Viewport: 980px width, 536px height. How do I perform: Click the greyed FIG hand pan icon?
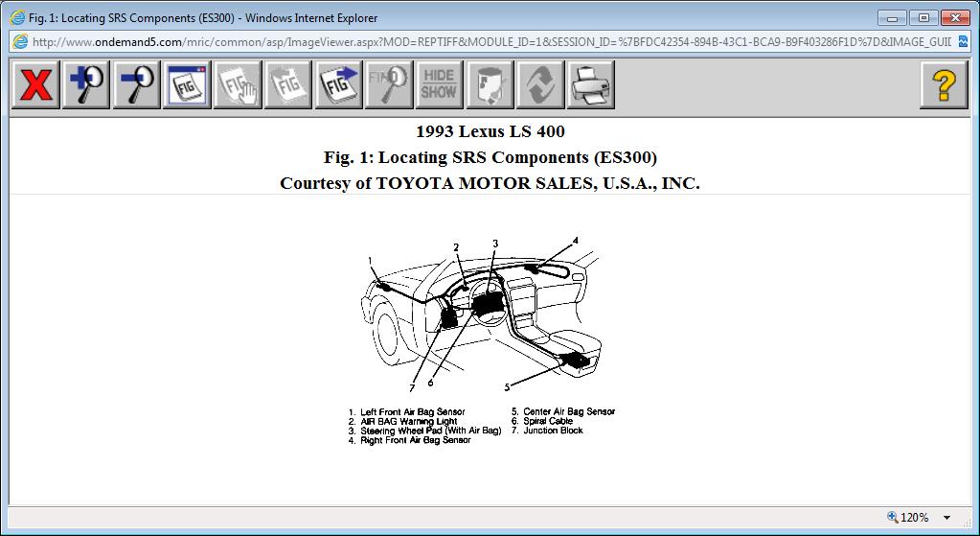pyautogui.click(x=238, y=84)
